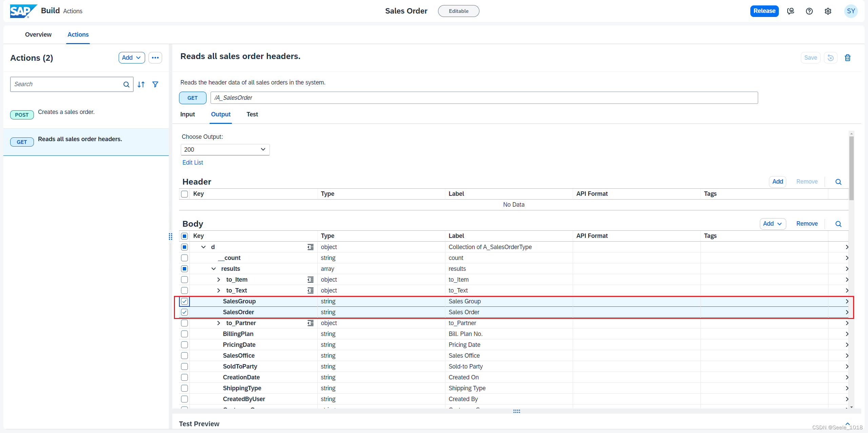Click the search magnifier in Actions search
Viewport: 868px width, 433px height.
tap(126, 84)
